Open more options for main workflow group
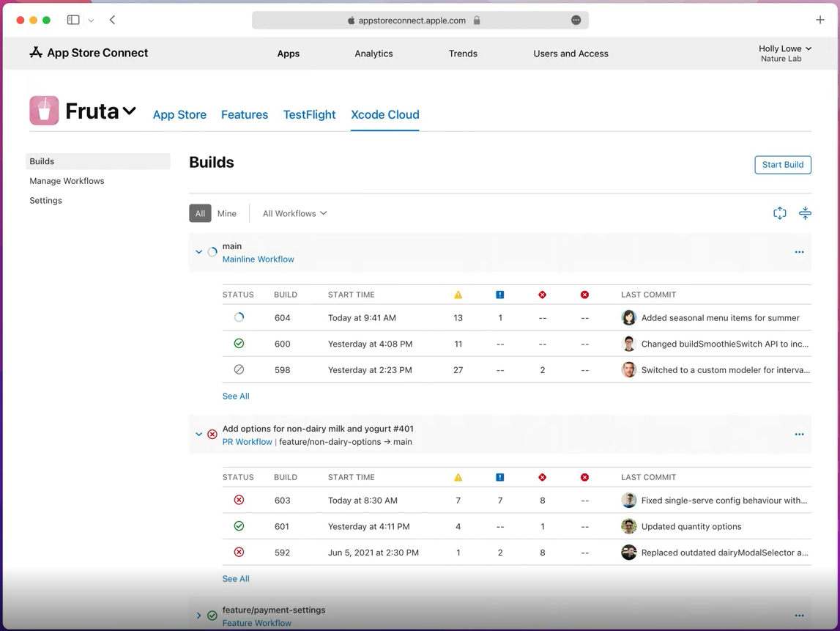Image resolution: width=840 pixels, height=631 pixels. click(799, 252)
